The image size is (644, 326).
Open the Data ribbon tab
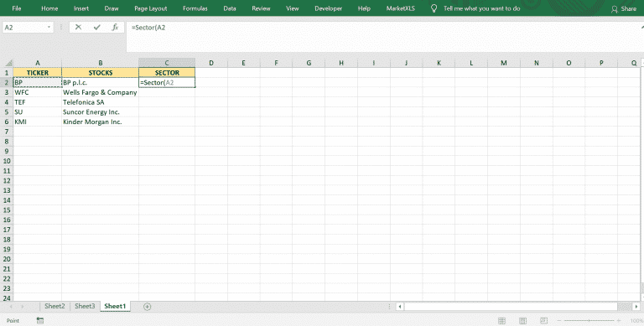pyautogui.click(x=230, y=8)
